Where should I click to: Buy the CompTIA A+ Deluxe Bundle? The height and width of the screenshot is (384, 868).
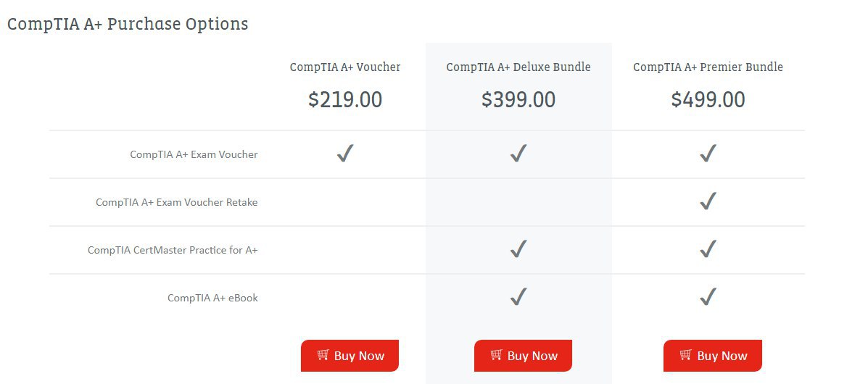[523, 356]
